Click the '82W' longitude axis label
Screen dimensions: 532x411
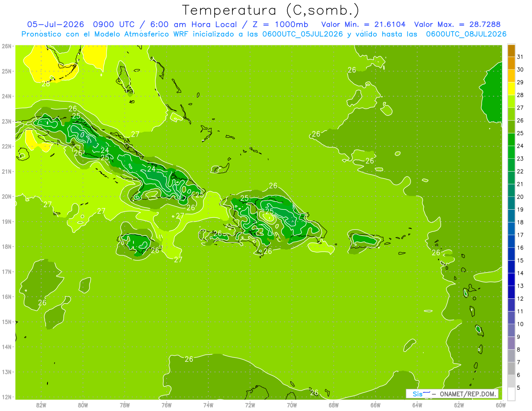(41, 405)
